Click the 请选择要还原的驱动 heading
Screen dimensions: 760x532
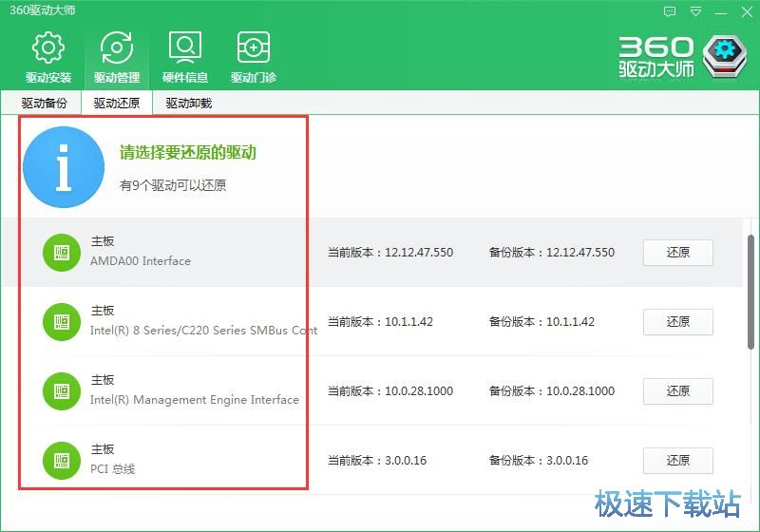[x=187, y=153]
